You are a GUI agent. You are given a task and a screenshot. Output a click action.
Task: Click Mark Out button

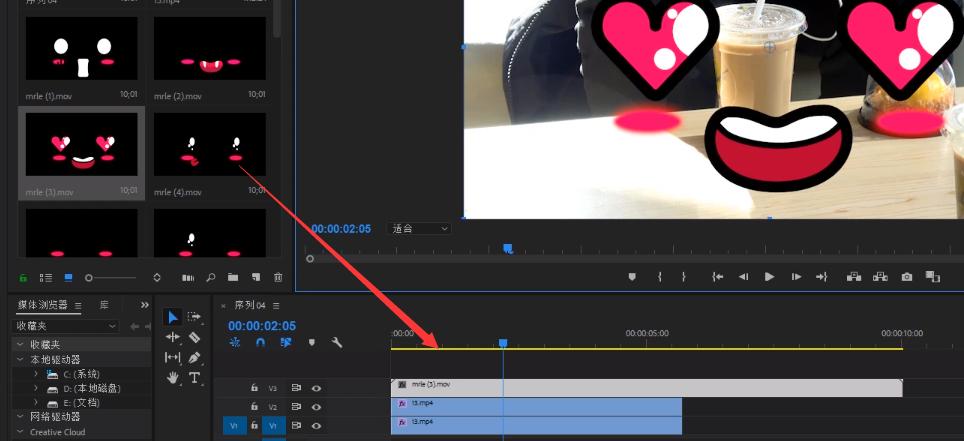(683, 277)
